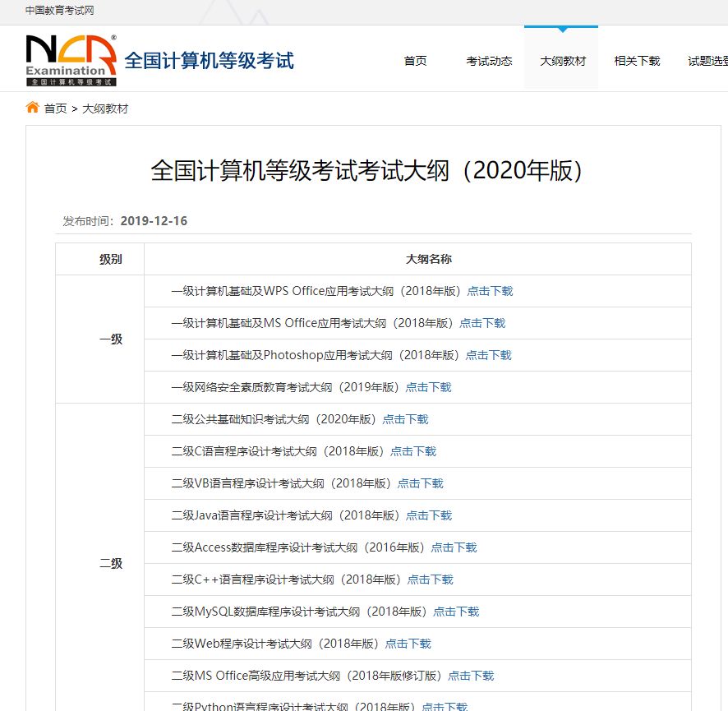Select the 大纲教材 navigation tab
728x711 pixels.
[x=561, y=60]
